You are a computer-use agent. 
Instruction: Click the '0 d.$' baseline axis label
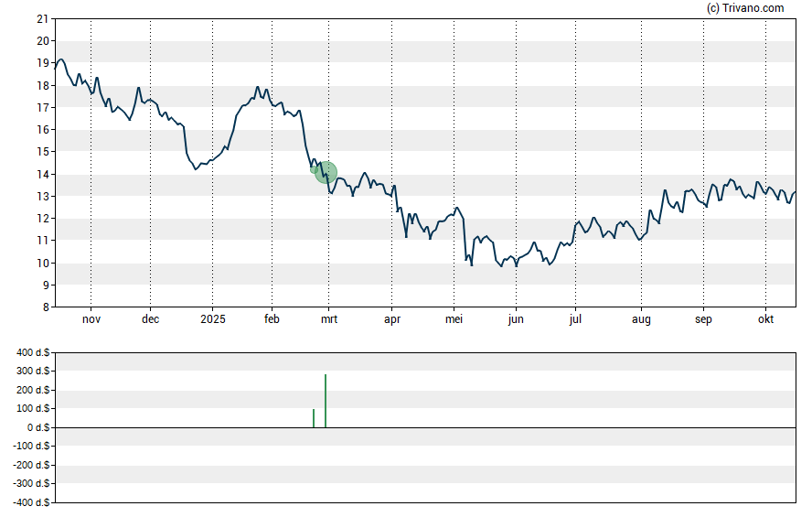pos(38,427)
